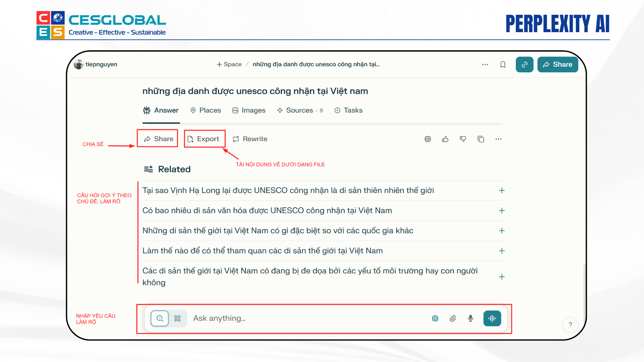Start voice mode with the teal waveform button
Image resolution: width=644 pixels, height=362 pixels.
[x=492, y=318]
